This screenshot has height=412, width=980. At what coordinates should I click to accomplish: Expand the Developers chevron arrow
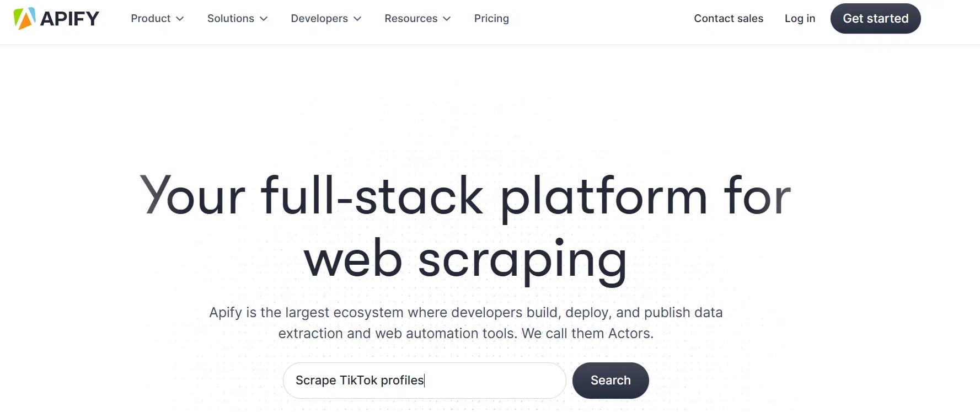357,19
